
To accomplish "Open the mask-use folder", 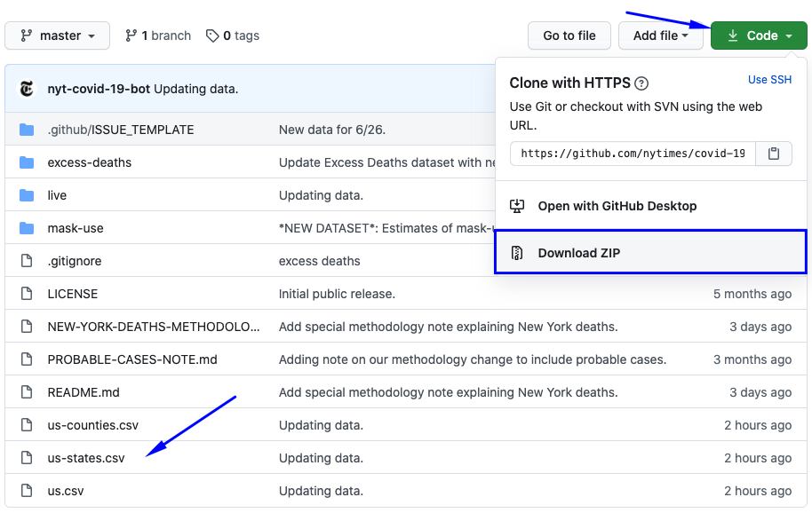I will coord(76,228).
